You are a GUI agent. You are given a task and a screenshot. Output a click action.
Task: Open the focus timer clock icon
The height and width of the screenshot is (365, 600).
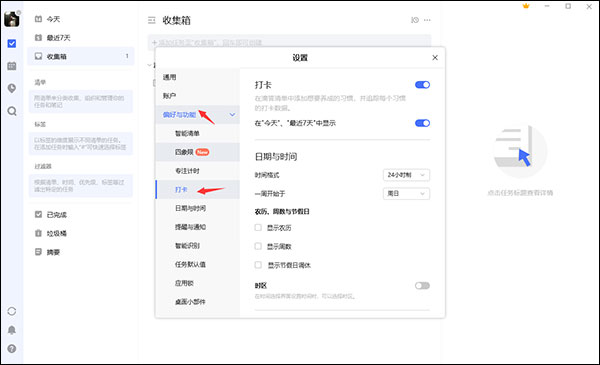pyautogui.click(x=12, y=88)
